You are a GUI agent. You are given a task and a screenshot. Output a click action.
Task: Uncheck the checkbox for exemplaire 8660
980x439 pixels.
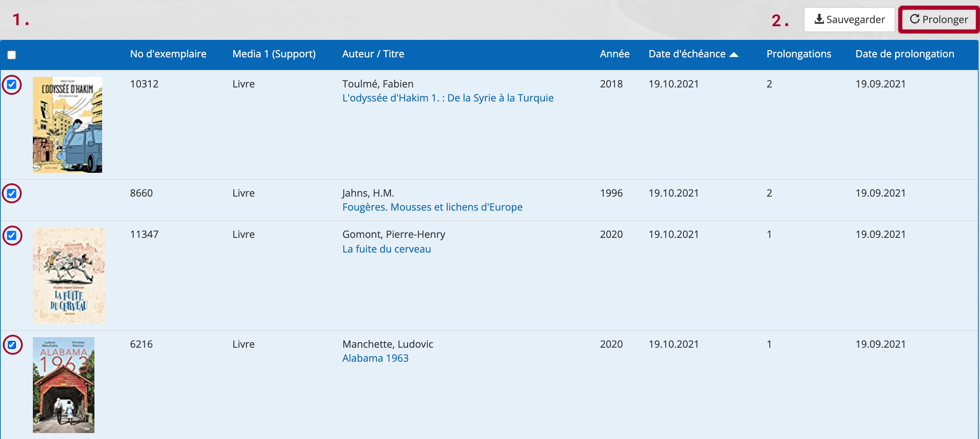(x=12, y=193)
